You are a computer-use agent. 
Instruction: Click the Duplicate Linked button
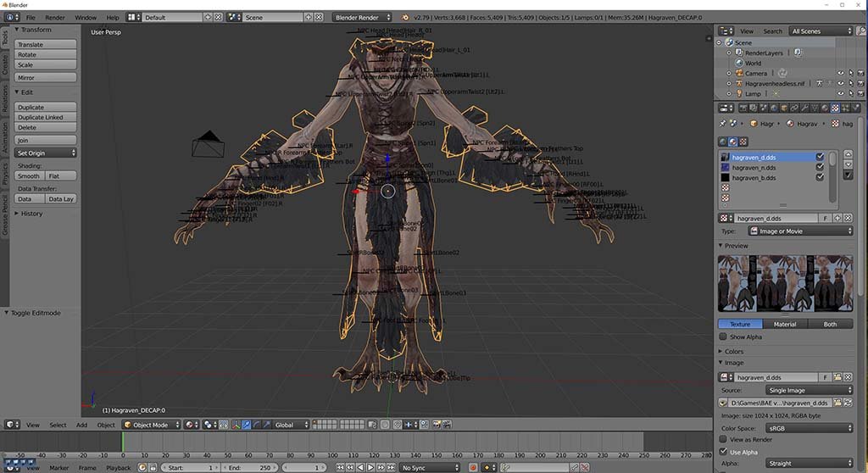(x=46, y=117)
